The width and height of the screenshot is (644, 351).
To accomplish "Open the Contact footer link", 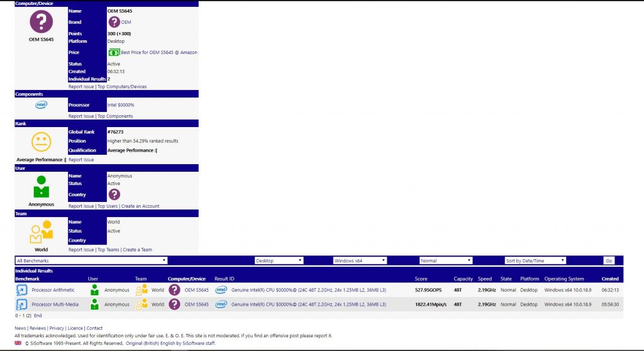I will (x=94, y=328).
